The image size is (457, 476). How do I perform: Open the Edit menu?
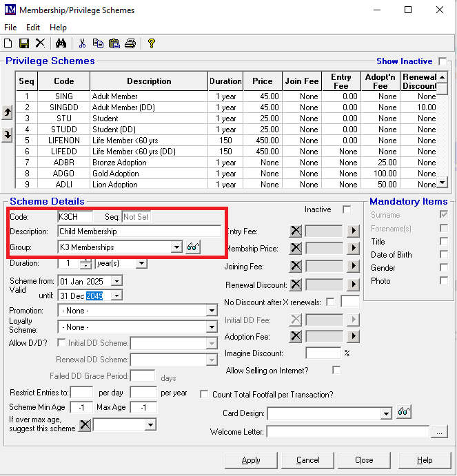(33, 28)
